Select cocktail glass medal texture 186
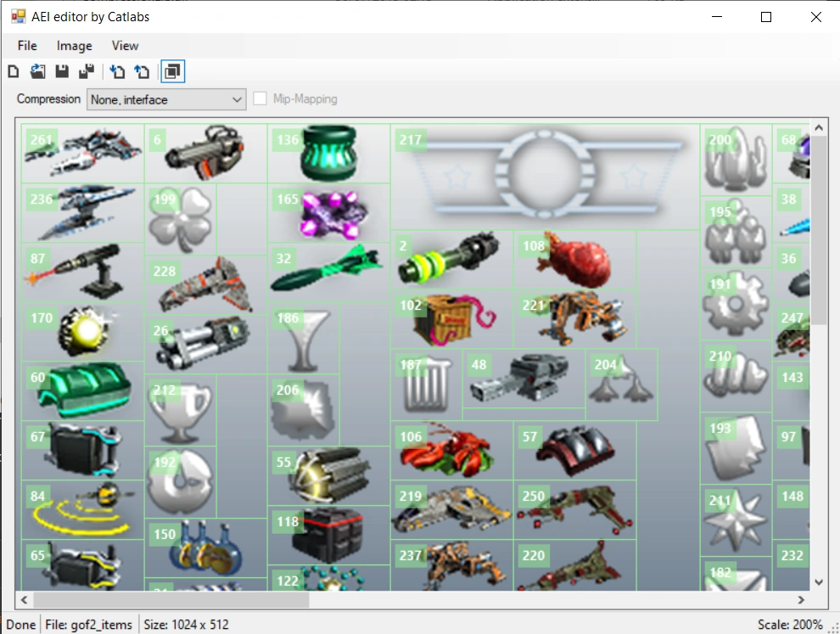This screenshot has width=840, height=634. (304, 339)
